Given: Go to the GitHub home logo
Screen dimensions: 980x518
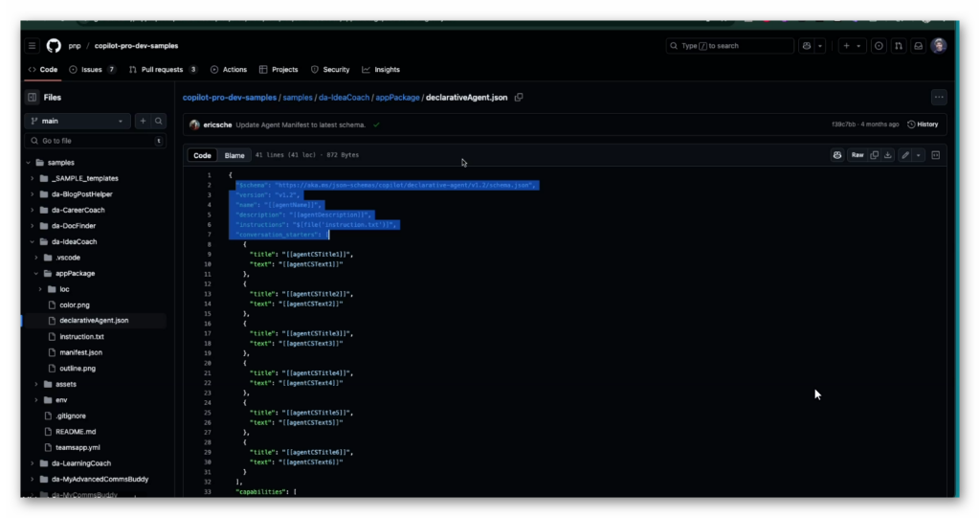Looking at the screenshot, I should [54, 46].
